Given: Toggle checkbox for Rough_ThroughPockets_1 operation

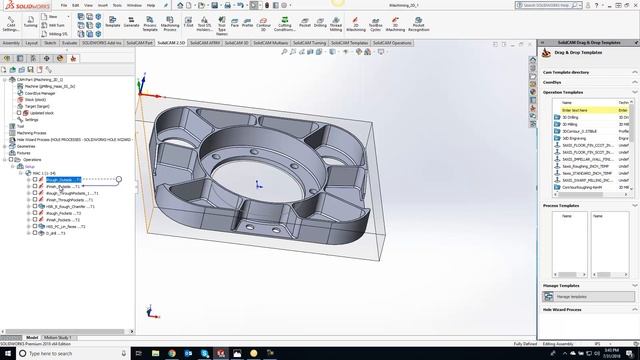Looking at the screenshot, I should (x=35, y=193).
